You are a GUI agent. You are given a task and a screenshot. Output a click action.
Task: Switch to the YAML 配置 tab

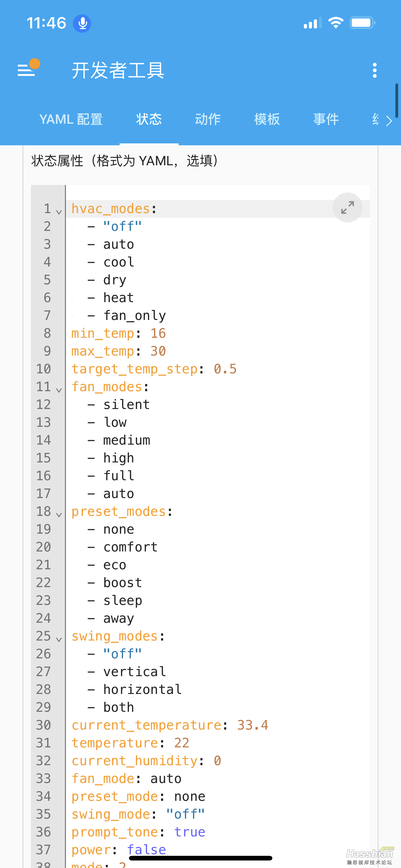tap(71, 119)
